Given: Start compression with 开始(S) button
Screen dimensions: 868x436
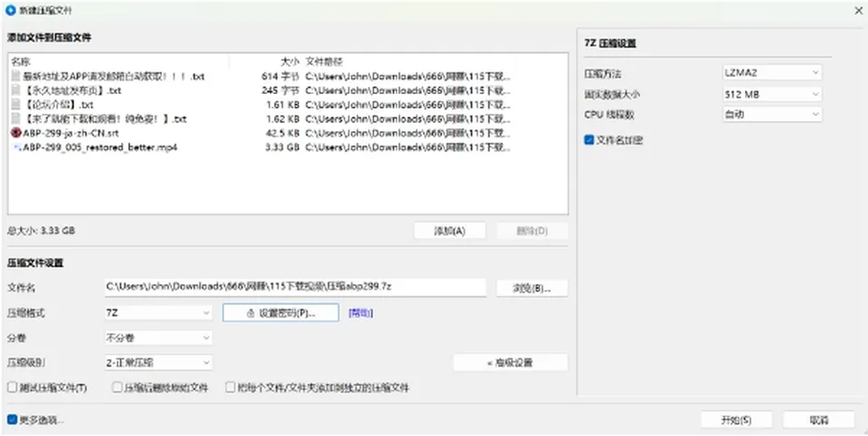Looking at the screenshot, I should coord(736,420).
